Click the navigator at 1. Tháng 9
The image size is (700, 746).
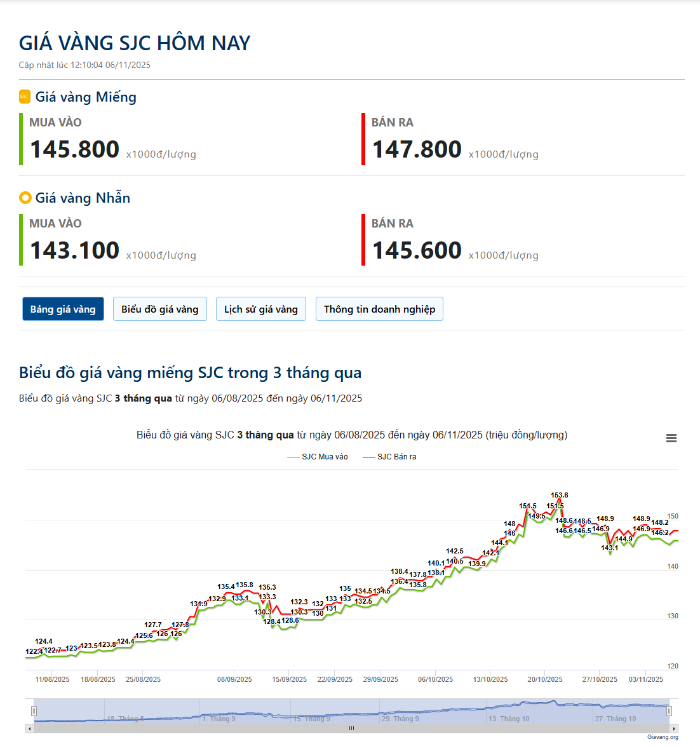pos(219,719)
